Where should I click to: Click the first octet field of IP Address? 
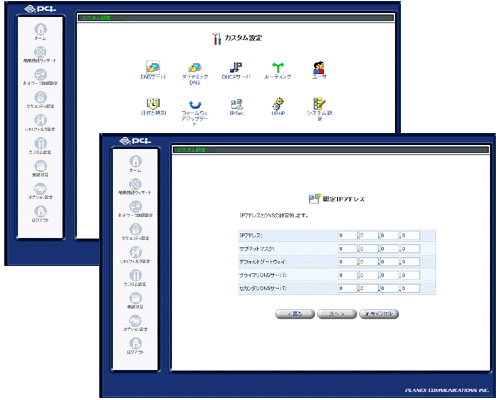pyautogui.click(x=347, y=235)
